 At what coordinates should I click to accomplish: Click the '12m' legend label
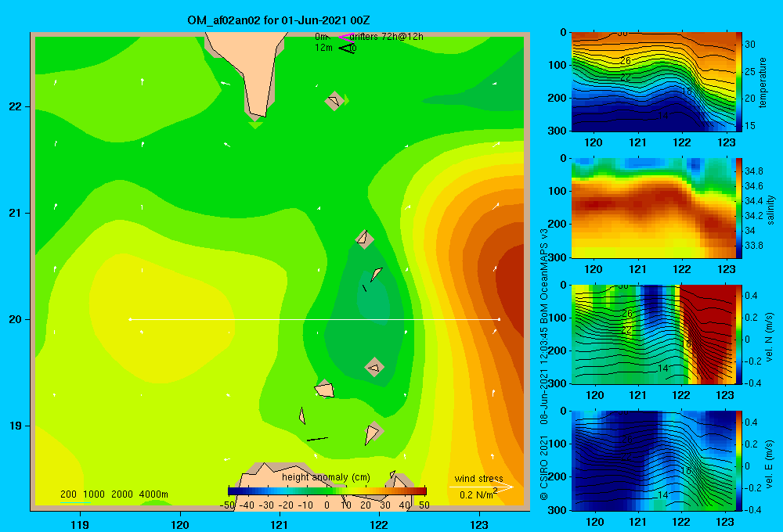pyautogui.click(x=323, y=48)
